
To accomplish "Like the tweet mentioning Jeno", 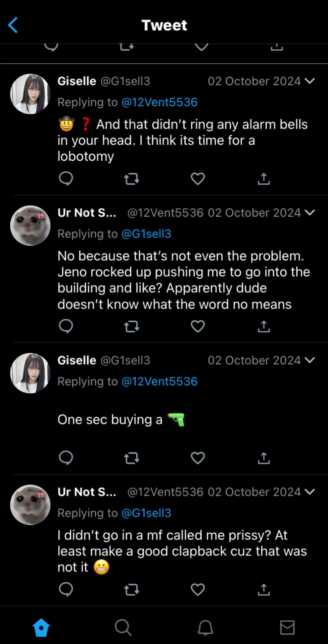I will pyautogui.click(x=198, y=326).
